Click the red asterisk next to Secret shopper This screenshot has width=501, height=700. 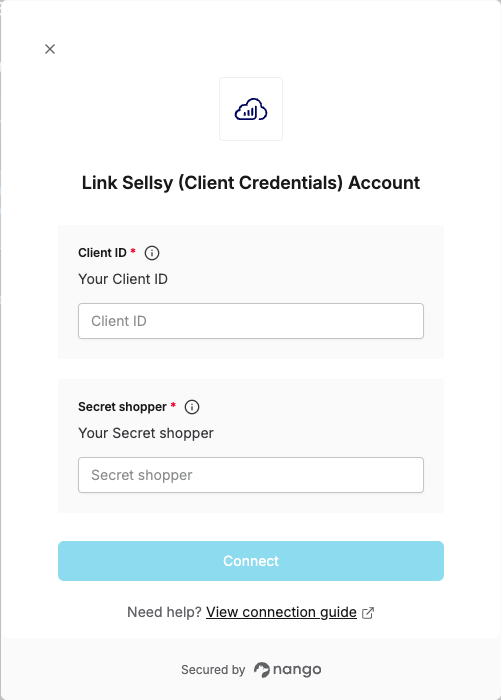coord(173,405)
